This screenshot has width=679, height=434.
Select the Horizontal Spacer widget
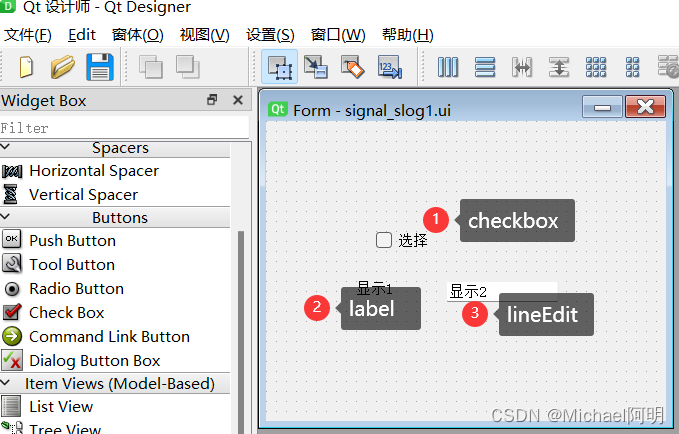click(x=94, y=171)
